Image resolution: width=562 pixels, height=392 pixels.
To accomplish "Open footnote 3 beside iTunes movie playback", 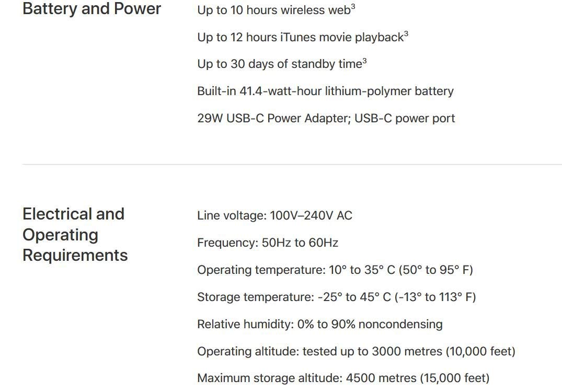I will point(406,34).
